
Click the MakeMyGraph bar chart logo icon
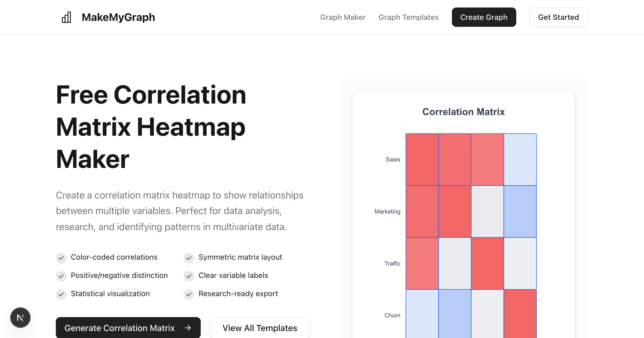point(67,17)
